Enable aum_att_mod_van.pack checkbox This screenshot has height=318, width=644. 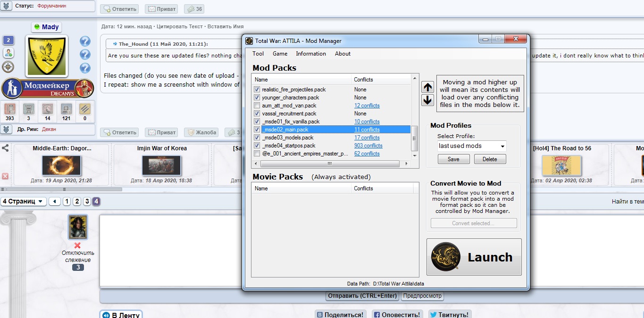click(x=257, y=106)
